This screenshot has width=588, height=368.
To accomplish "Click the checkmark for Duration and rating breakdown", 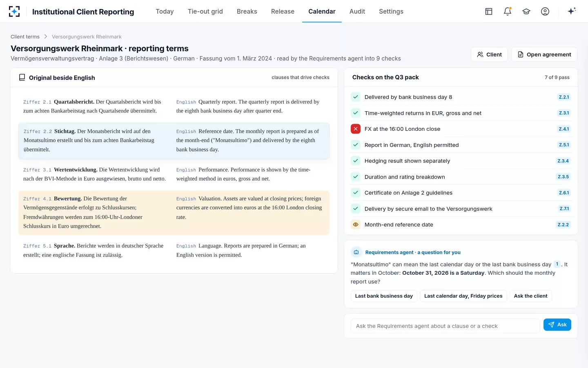I will [x=356, y=177].
